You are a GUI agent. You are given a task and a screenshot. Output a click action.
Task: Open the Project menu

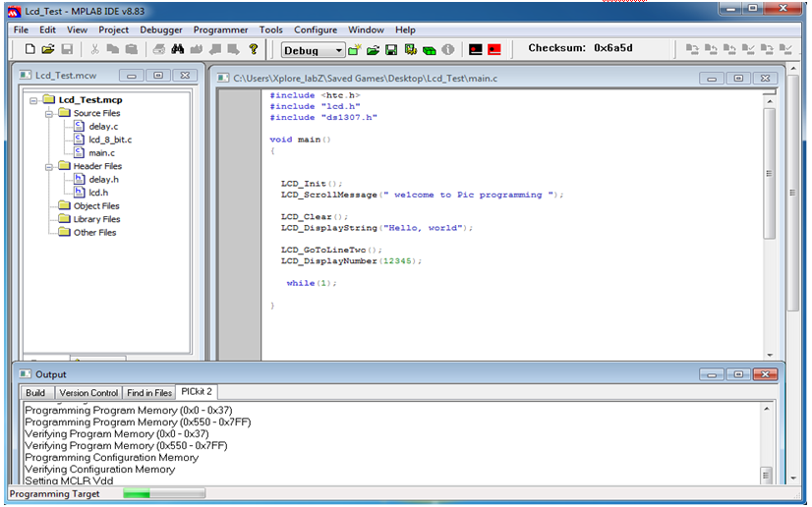[113, 30]
